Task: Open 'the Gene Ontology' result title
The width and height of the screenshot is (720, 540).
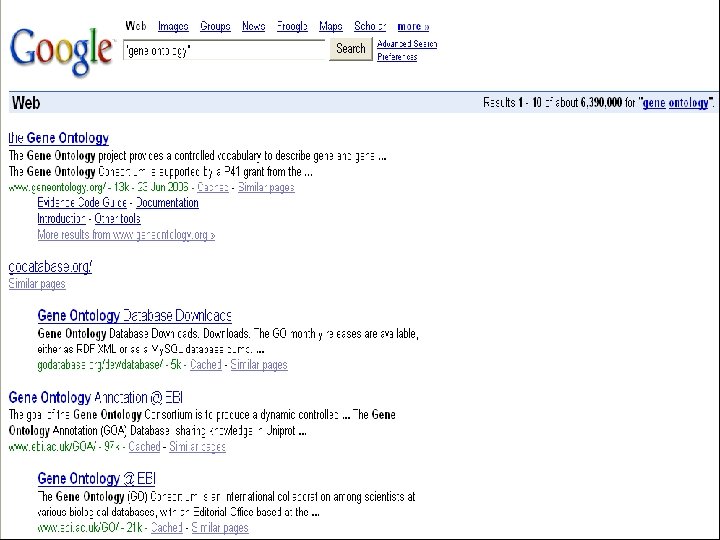Action: pos(59,138)
